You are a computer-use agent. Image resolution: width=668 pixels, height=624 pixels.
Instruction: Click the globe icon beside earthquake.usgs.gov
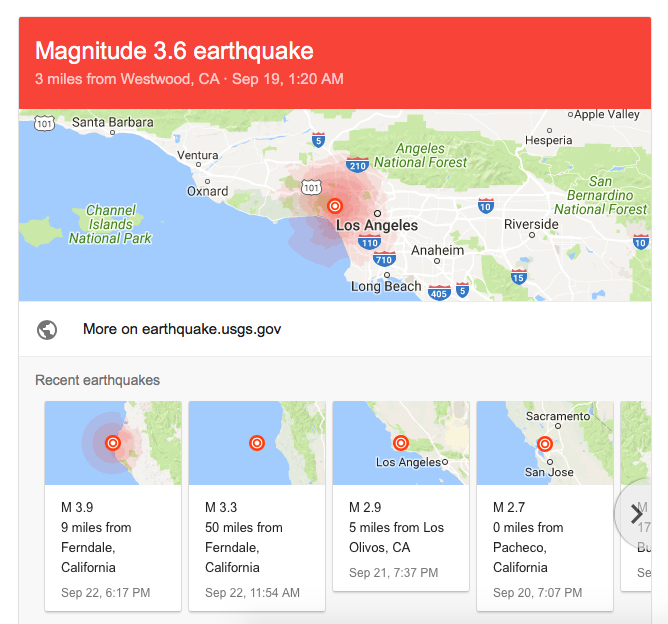pyautogui.click(x=46, y=329)
